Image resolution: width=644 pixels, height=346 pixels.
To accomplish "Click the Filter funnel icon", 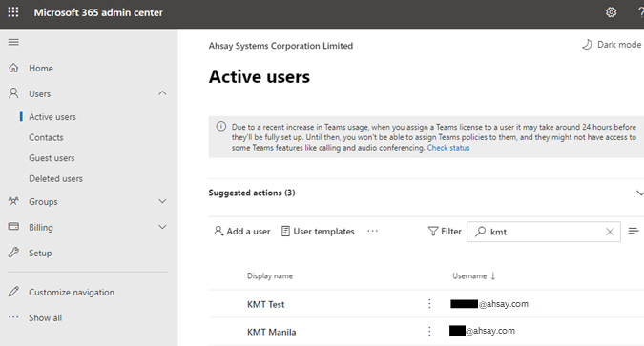I will [x=433, y=231].
